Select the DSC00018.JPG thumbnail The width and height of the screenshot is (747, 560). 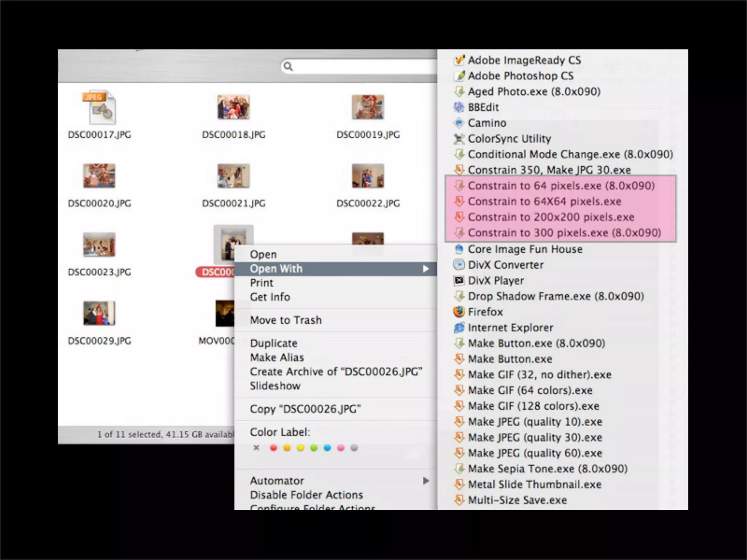pyautogui.click(x=233, y=107)
